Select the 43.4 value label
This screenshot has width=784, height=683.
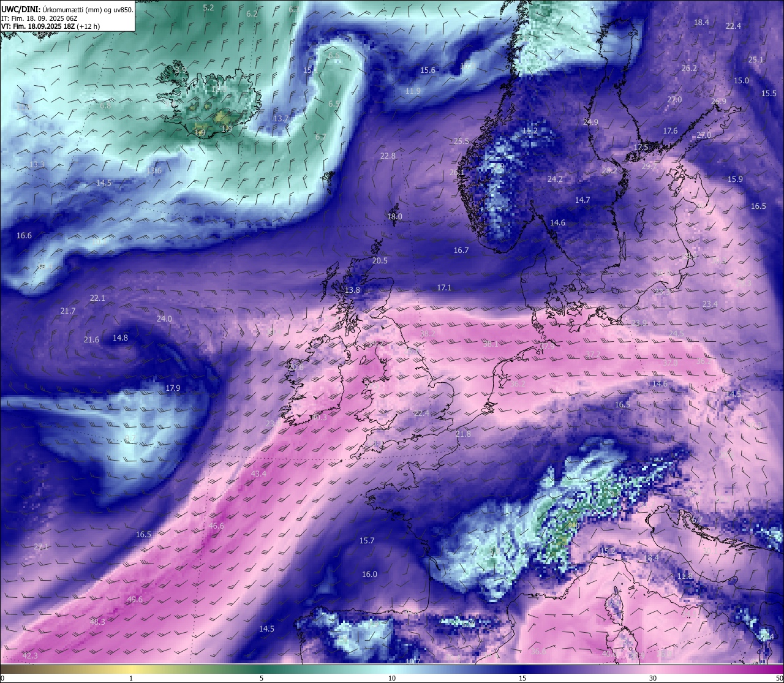click(x=258, y=474)
